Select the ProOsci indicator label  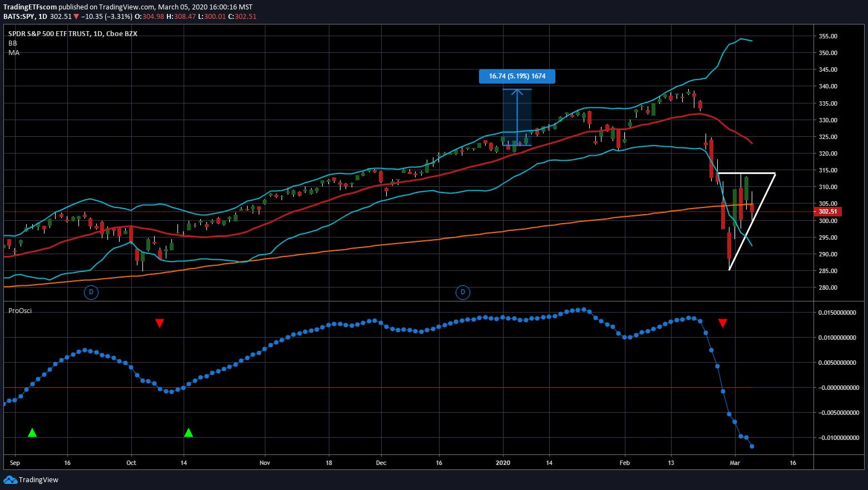(x=20, y=310)
